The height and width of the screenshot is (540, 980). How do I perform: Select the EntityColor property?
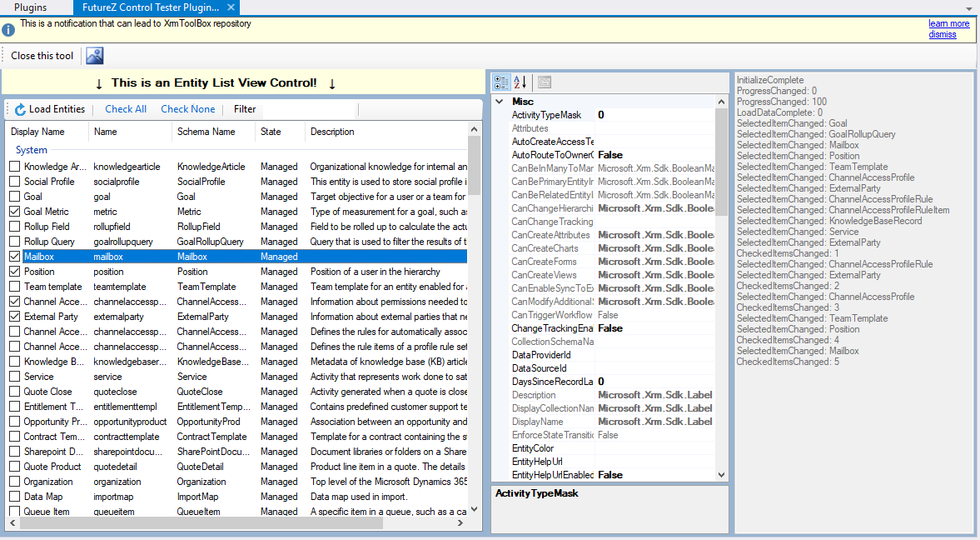533,448
